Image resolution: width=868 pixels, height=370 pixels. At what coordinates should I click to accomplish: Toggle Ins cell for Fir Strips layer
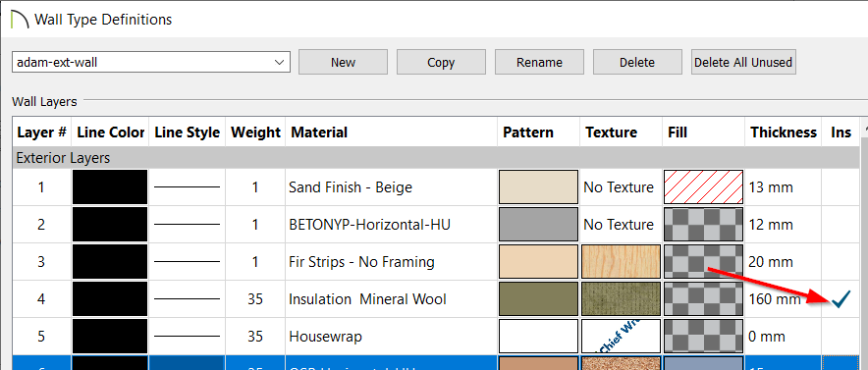(x=841, y=262)
